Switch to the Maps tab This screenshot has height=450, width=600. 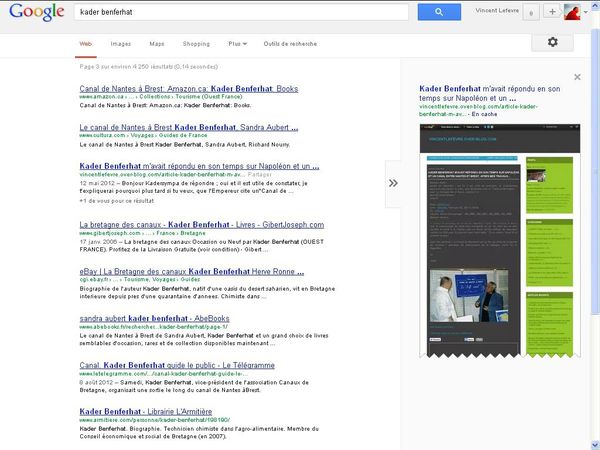(157, 44)
